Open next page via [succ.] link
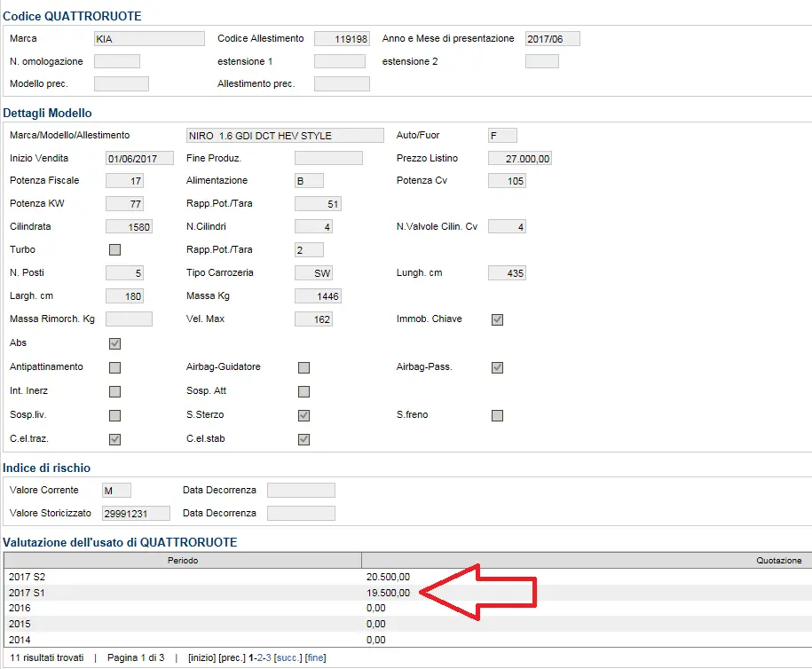This screenshot has height=669, width=812. 288,657
